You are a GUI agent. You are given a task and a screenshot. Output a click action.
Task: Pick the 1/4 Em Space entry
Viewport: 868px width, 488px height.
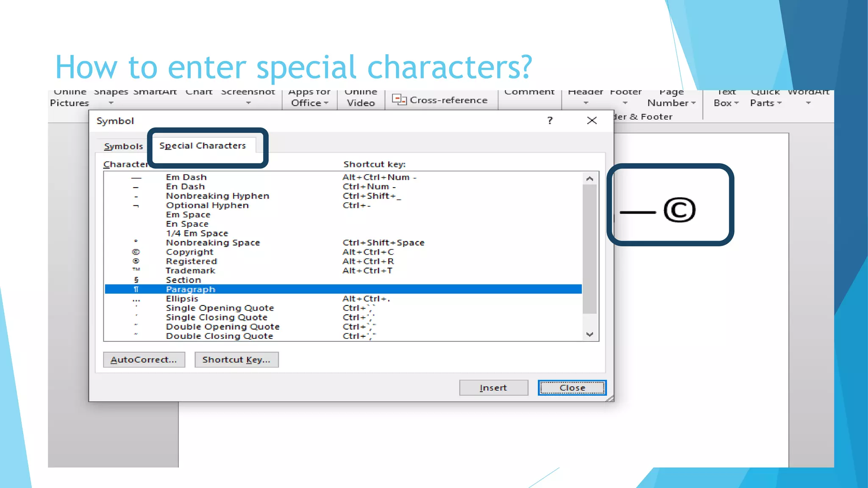pyautogui.click(x=343, y=233)
